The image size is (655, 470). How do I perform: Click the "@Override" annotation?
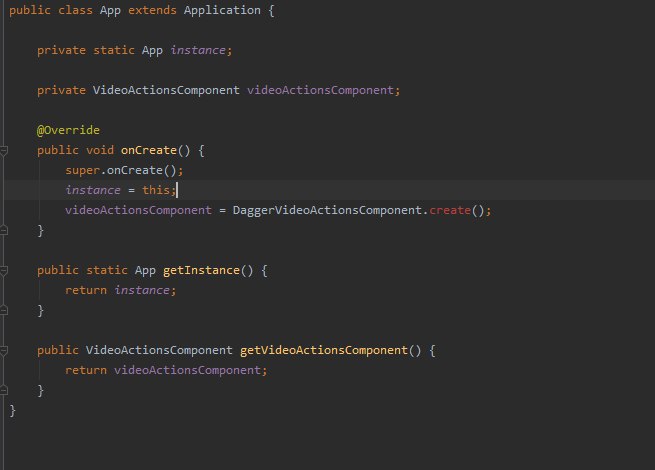point(68,130)
